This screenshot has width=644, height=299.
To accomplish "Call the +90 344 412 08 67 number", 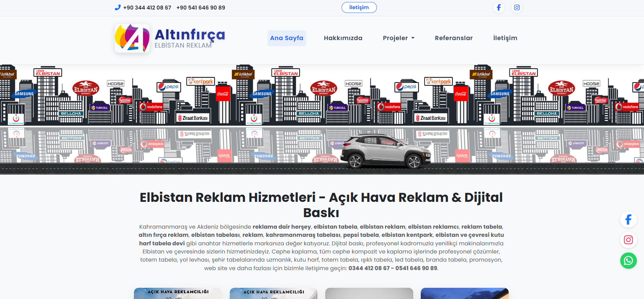I will [147, 7].
